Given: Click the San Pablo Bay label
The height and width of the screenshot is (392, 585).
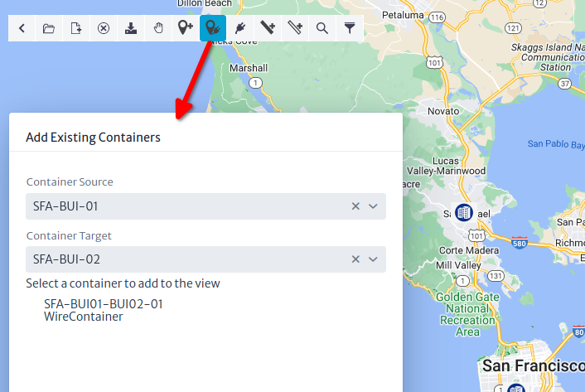Looking at the screenshot, I should pyautogui.click(x=556, y=144).
